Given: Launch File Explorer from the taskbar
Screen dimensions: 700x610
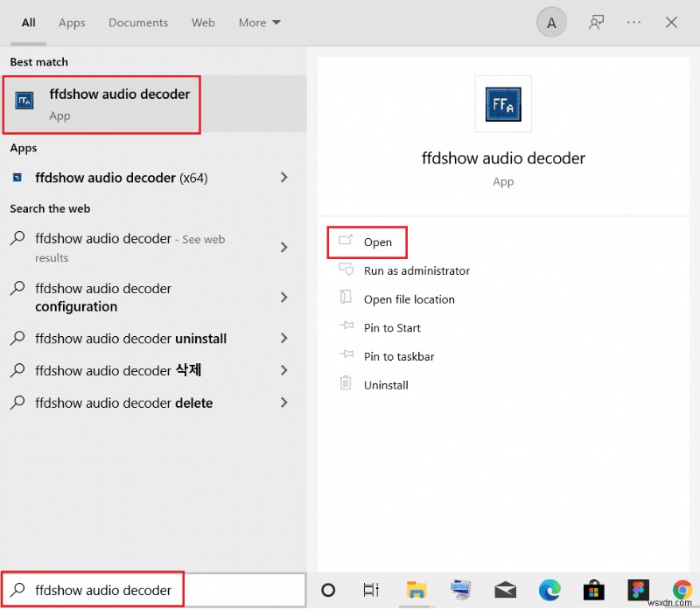Looking at the screenshot, I should [416, 590].
